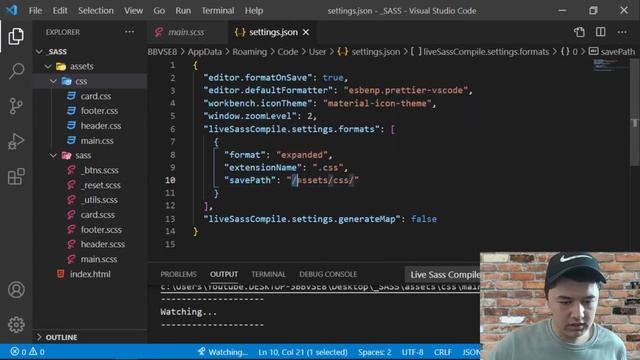This screenshot has height=360, width=640.
Task: Open the Extensions view
Action: [16, 176]
